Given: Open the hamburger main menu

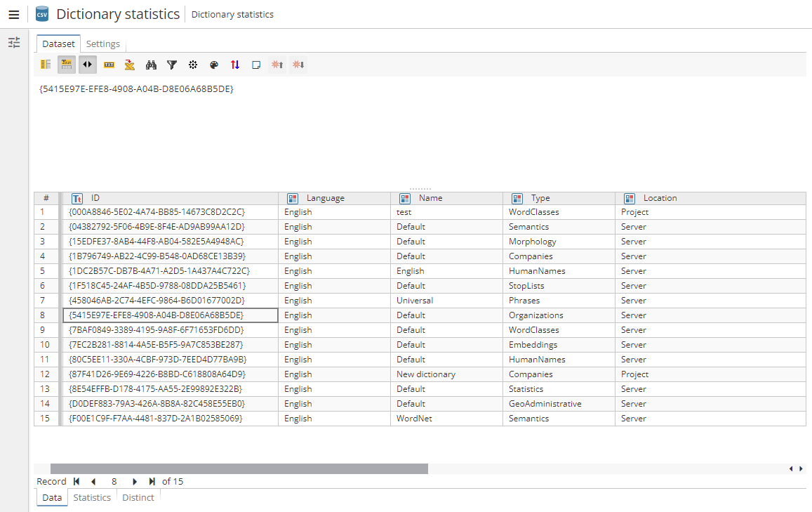Looking at the screenshot, I should tap(13, 15).
